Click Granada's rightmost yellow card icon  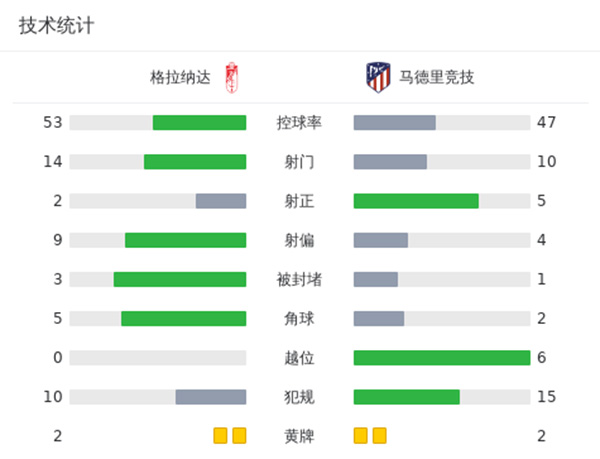pos(239,436)
